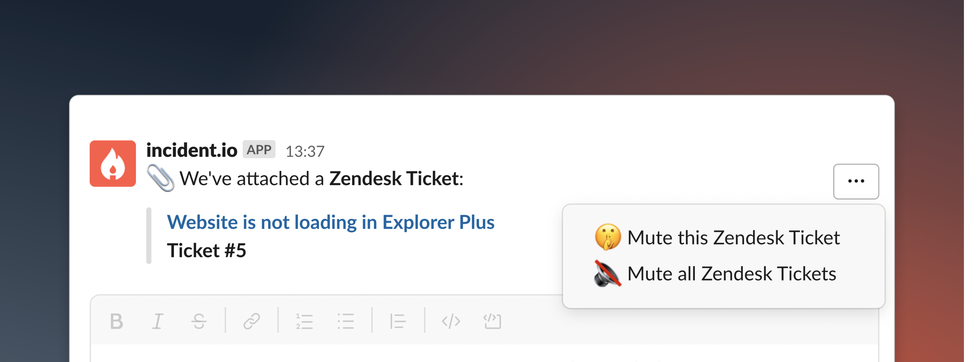The image size is (980, 362).
Task: Choose Mute this Zendesk Ticket
Action: [718, 237]
